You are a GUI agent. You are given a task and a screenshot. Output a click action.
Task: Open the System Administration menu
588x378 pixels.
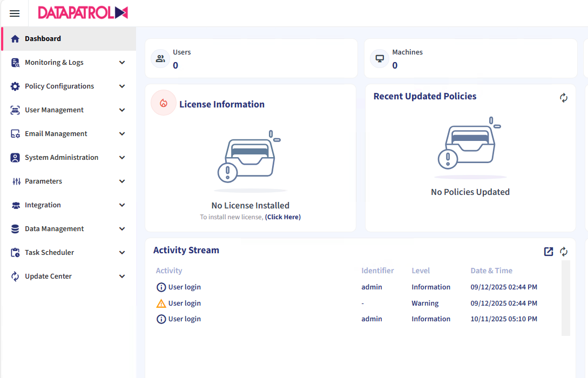(x=62, y=158)
